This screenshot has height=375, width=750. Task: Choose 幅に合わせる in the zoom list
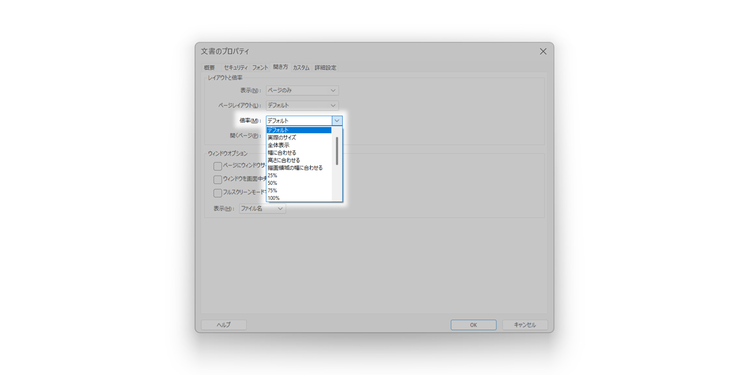pyautogui.click(x=299, y=153)
